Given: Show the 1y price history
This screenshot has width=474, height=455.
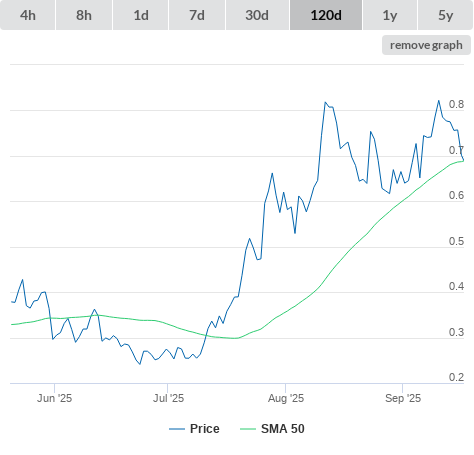Looking at the screenshot, I should pos(390,15).
